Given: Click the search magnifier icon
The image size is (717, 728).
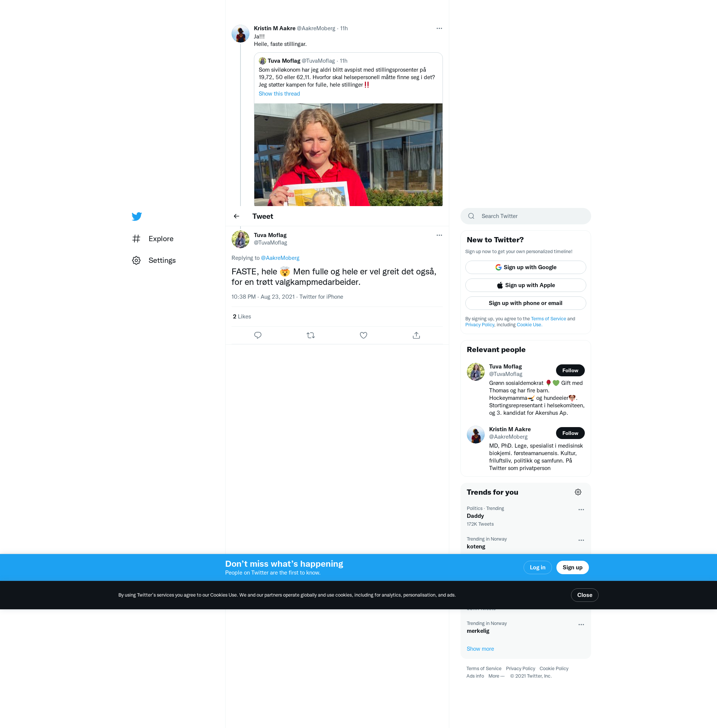Looking at the screenshot, I should pos(471,216).
